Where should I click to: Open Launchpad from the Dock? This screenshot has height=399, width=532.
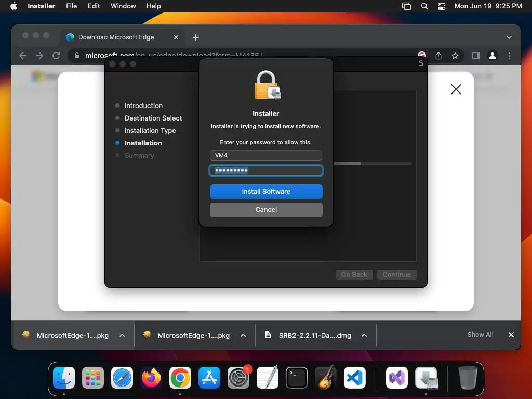(x=93, y=378)
